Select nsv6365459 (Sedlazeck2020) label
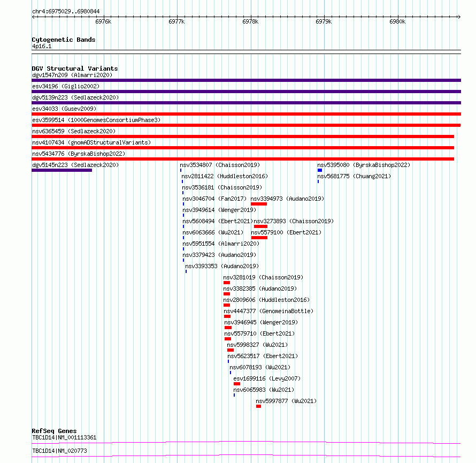This screenshot has height=463, width=476. tap(74, 131)
